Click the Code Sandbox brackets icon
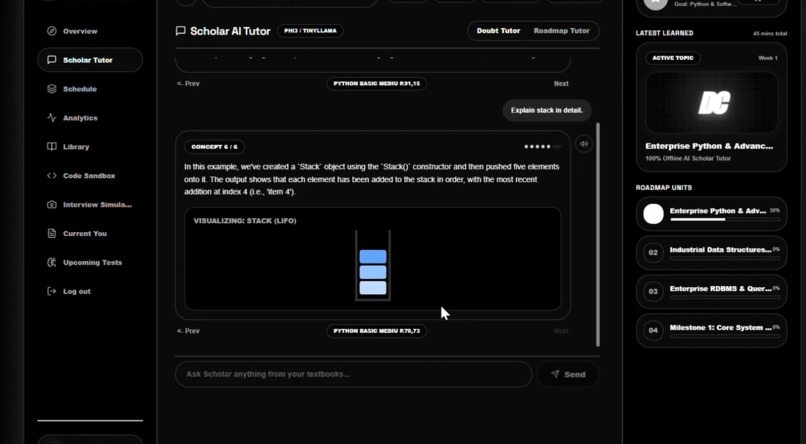 pyautogui.click(x=51, y=175)
